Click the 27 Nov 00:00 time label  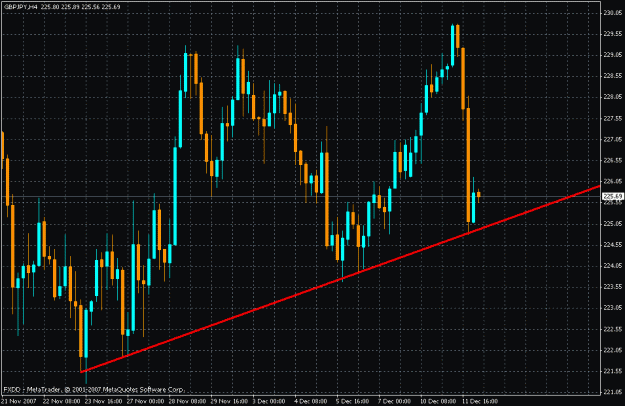point(145,401)
